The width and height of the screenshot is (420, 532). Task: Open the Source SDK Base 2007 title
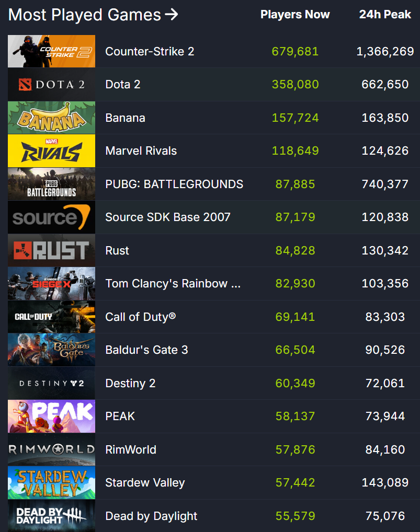[168, 217]
